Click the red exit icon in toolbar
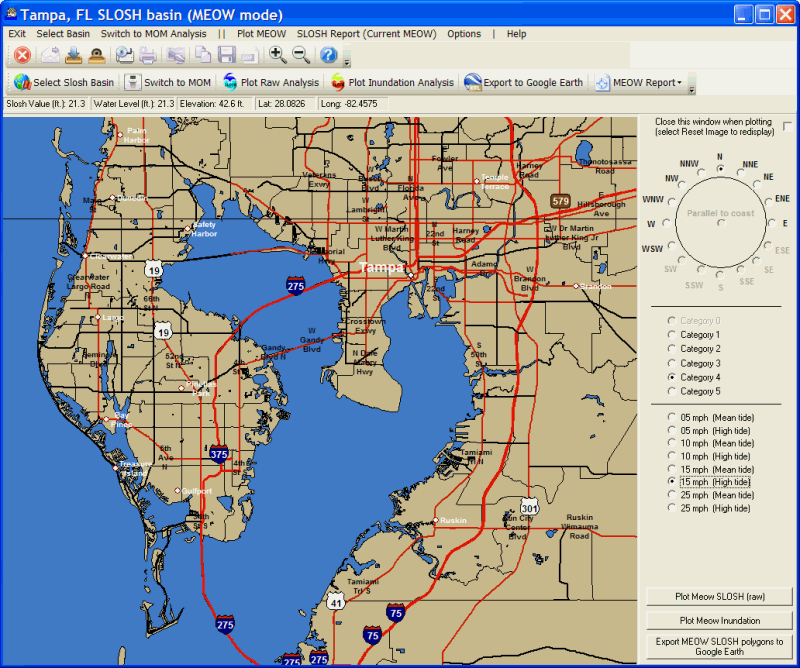The height and width of the screenshot is (668, 800). coord(21,55)
